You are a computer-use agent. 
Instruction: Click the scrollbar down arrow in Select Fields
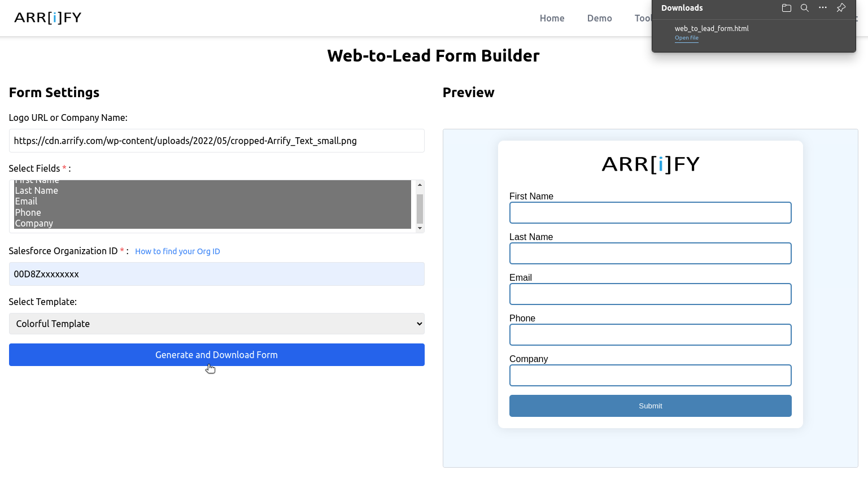[x=419, y=228]
